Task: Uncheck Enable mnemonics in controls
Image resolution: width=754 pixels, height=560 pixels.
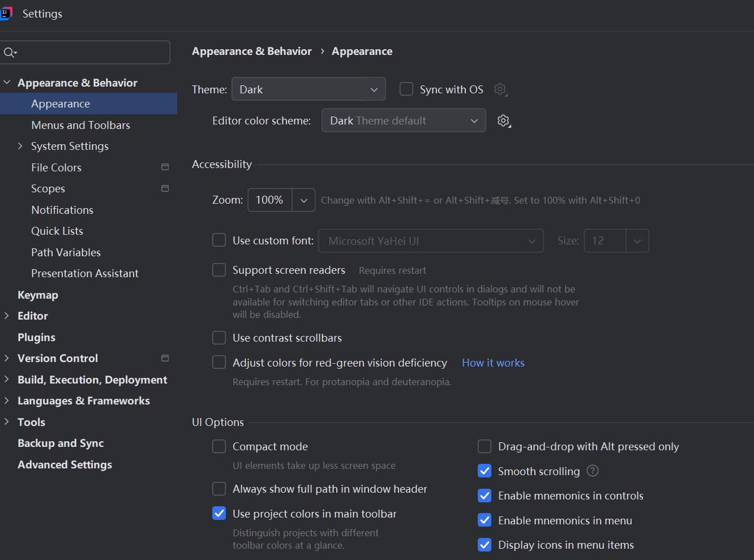Action: click(x=485, y=496)
